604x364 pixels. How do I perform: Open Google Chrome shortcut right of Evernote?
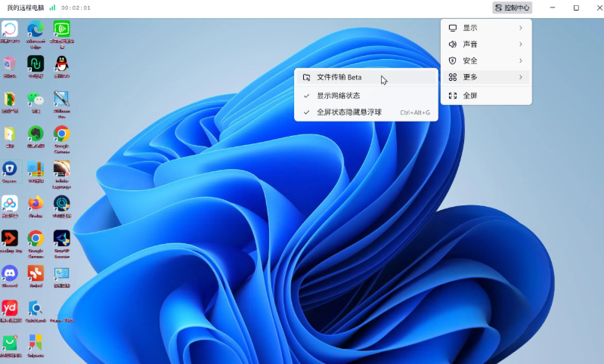click(62, 134)
